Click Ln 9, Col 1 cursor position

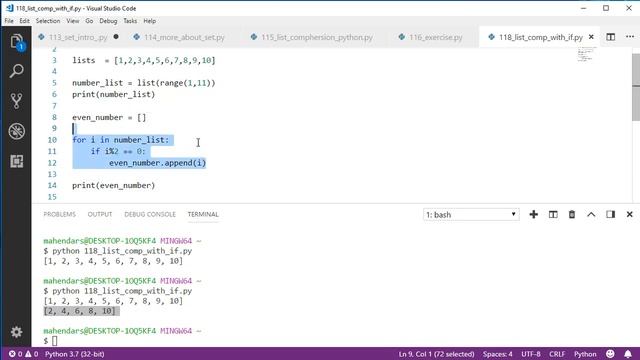pyautogui.click(x=436, y=354)
